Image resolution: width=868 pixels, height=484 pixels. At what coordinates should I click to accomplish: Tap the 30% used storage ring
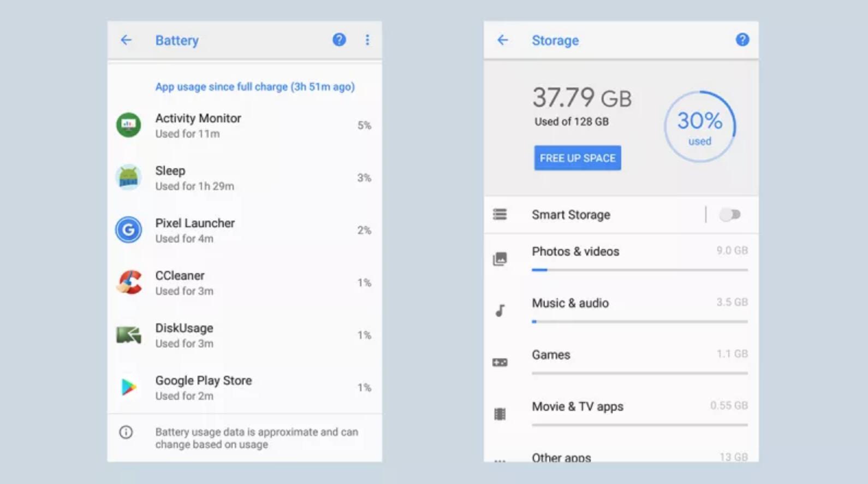(x=700, y=127)
